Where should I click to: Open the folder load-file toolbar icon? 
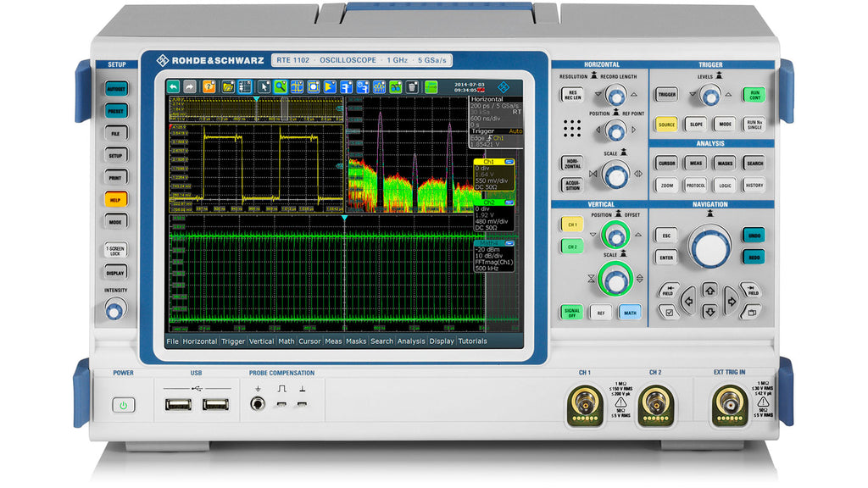(x=227, y=87)
